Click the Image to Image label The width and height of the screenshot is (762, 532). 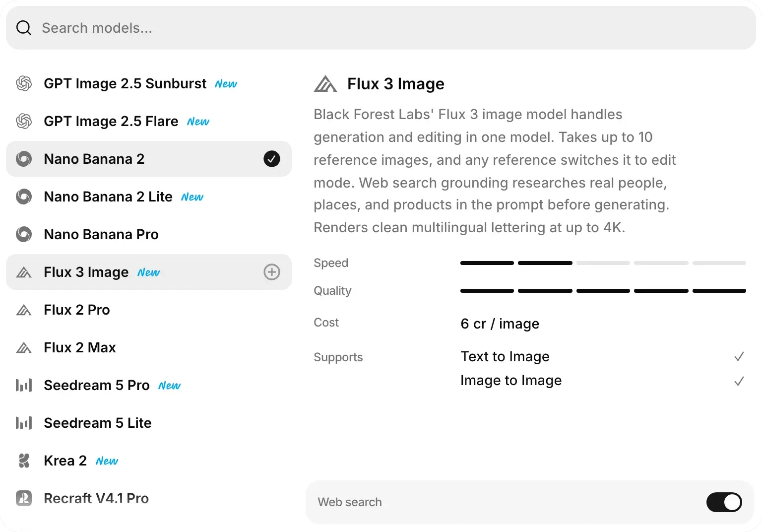[511, 380]
